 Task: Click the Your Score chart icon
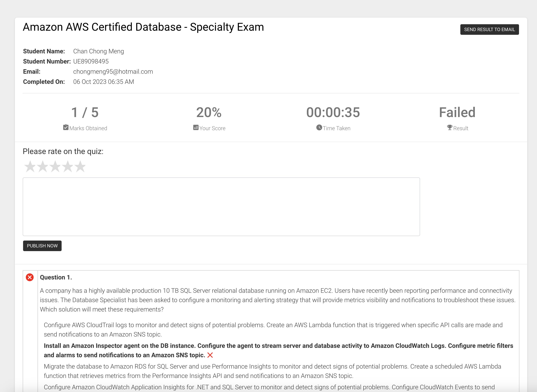tap(196, 127)
